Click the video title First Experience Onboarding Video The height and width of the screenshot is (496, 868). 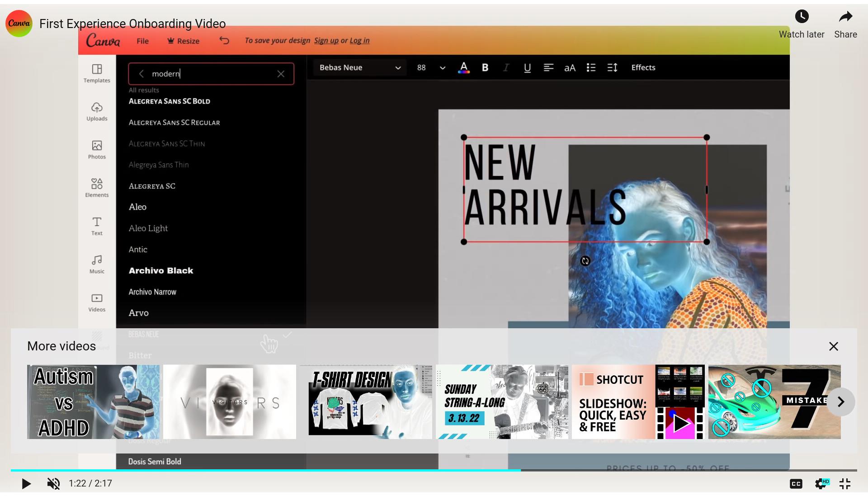pyautogui.click(x=132, y=24)
